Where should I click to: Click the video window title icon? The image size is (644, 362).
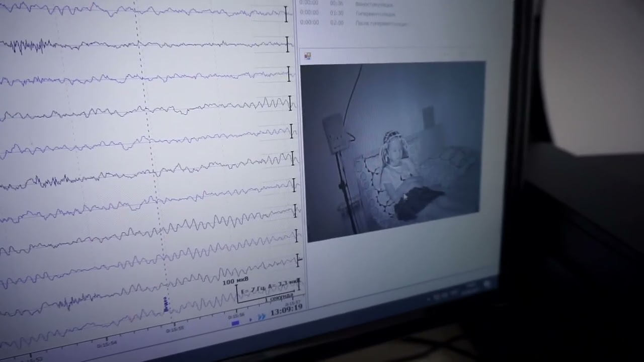[x=307, y=56]
